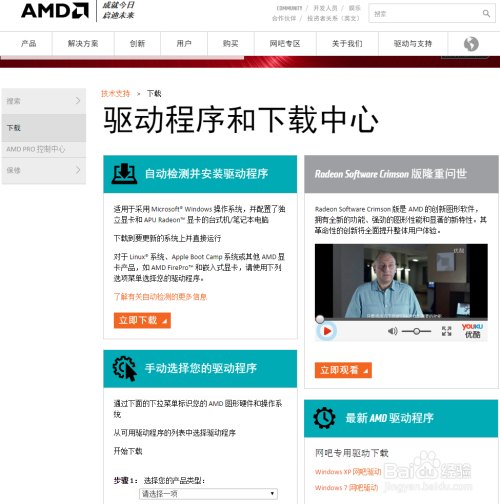Viewport: 500px width, 504px height.
Task: Open the 请选择一项 product type dropdown
Action: pyautogui.click(x=208, y=494)
